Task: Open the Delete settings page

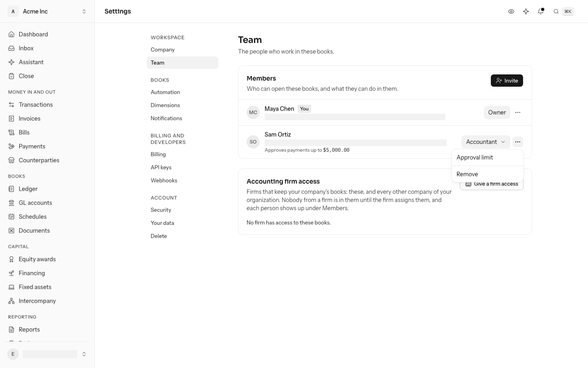Action: [183, 236]
